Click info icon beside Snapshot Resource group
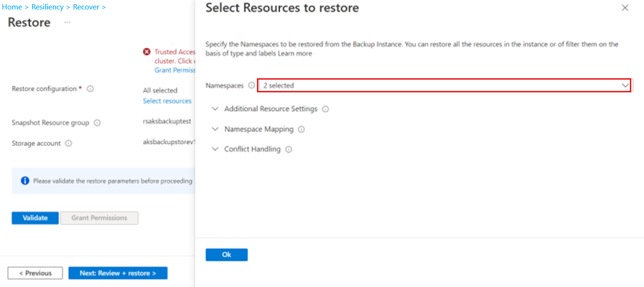Viewport: 644px width, 287px height. click(x=97, y=123)
